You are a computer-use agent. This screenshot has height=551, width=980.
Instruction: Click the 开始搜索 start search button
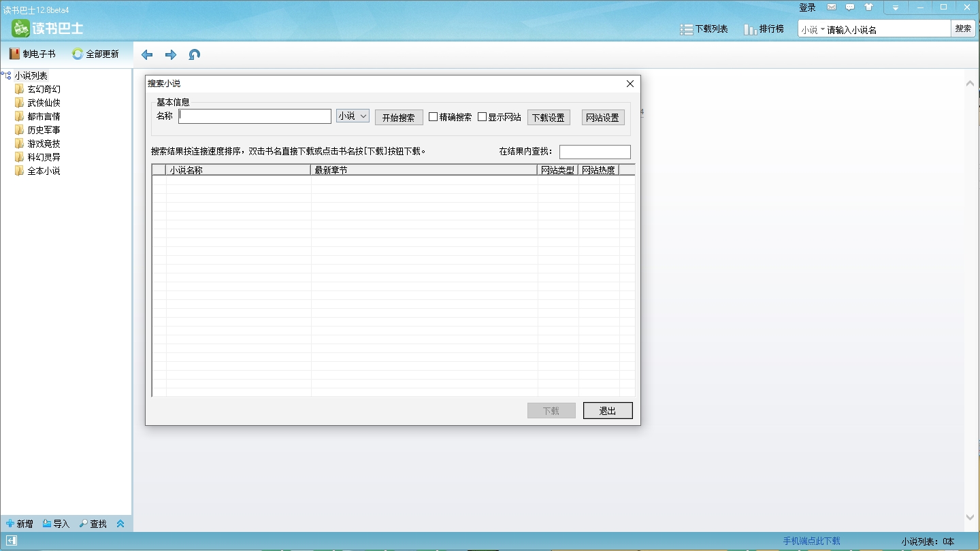pyautogui.click(x=399, y=116)
